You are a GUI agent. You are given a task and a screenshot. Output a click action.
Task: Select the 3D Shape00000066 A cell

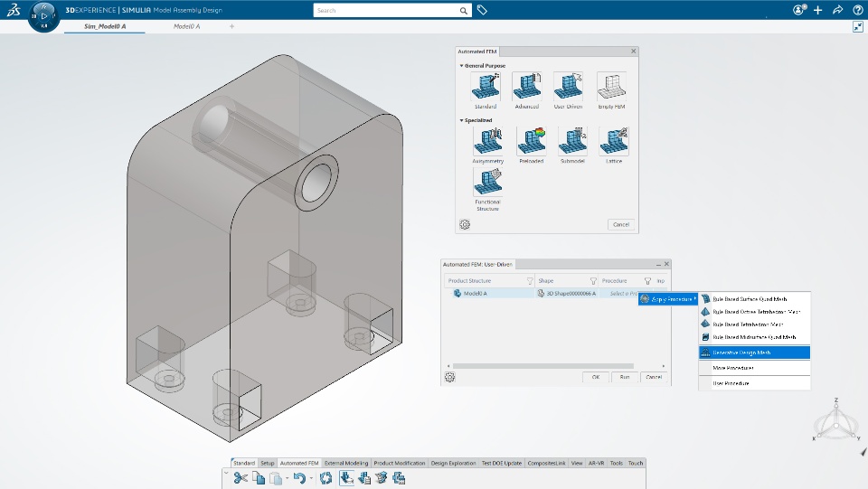click(x=566, y=293)
